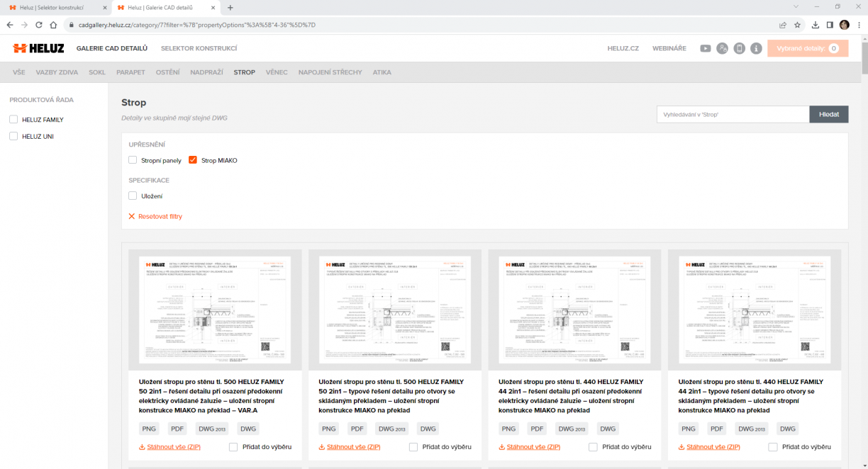Open the Chrome profile avatar
The height and width of the screenshot is (469, 868).
tap(844, 24)
